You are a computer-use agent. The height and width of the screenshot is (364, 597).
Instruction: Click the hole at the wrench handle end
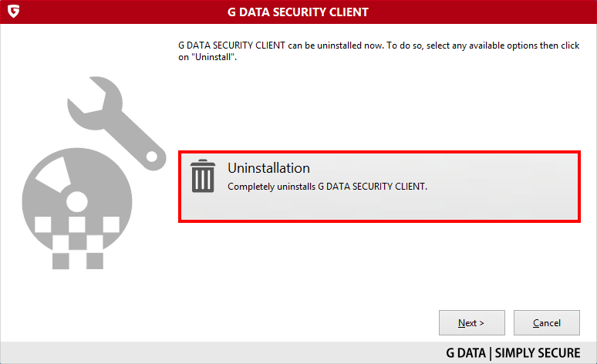(x=152, y=156)
